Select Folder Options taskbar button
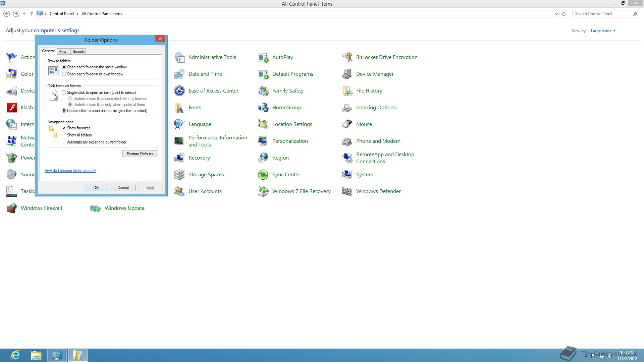Viewport: 644px width, 362px height. 78,355
